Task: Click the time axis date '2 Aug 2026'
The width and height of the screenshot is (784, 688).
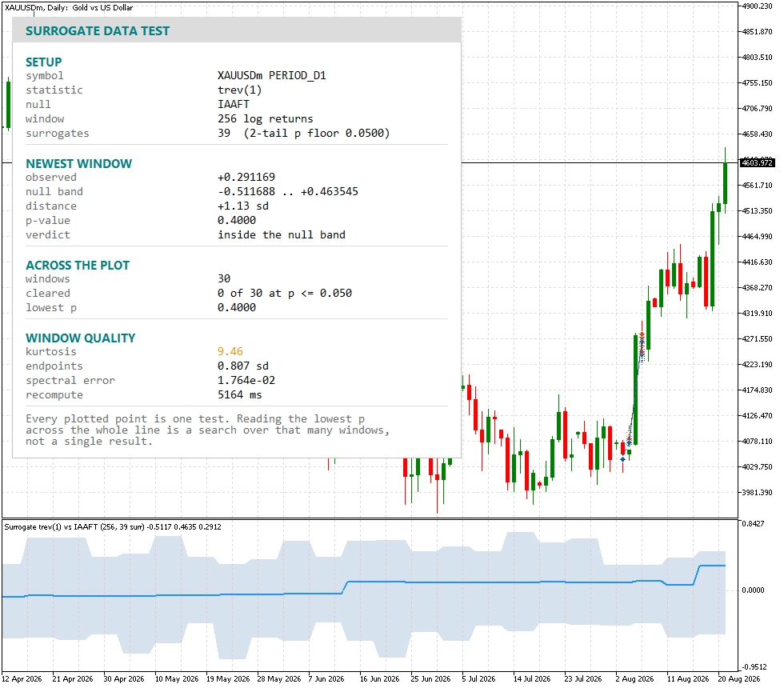Action: 634,678
